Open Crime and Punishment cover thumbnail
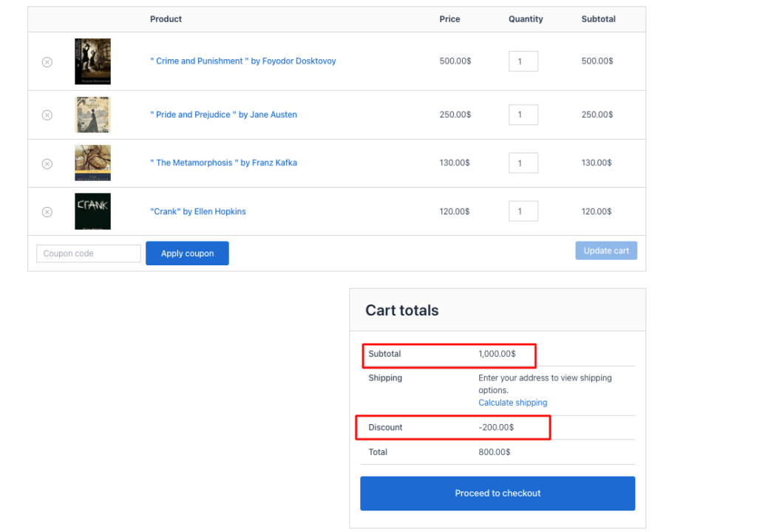Viewport: 757px width, 532px height. click(92, 61)
